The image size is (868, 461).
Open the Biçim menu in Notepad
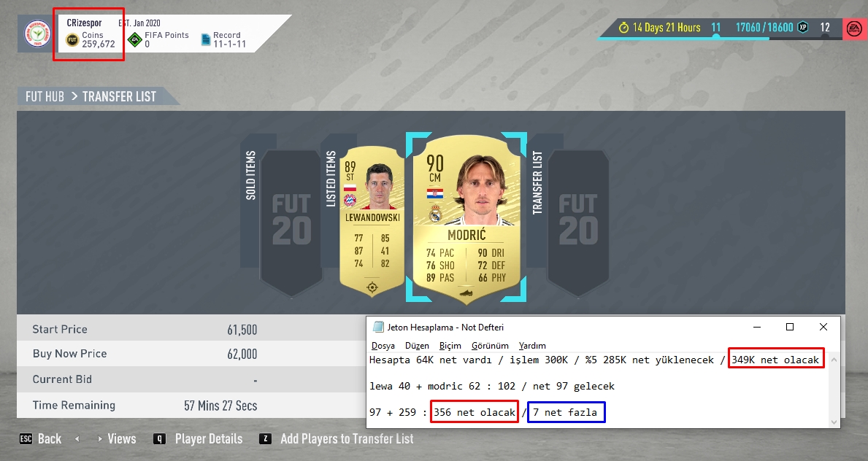coord(450,345)
